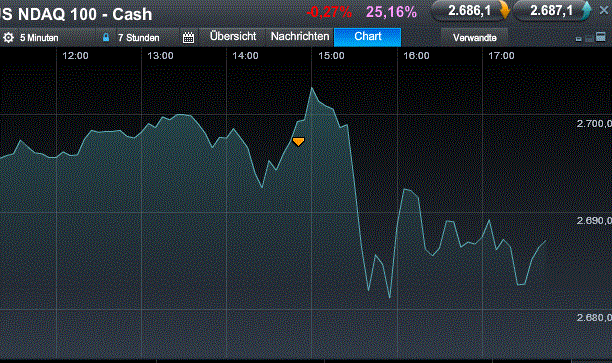
Task: Switch to the Übersicht tab
Action: tap(233, 36)
